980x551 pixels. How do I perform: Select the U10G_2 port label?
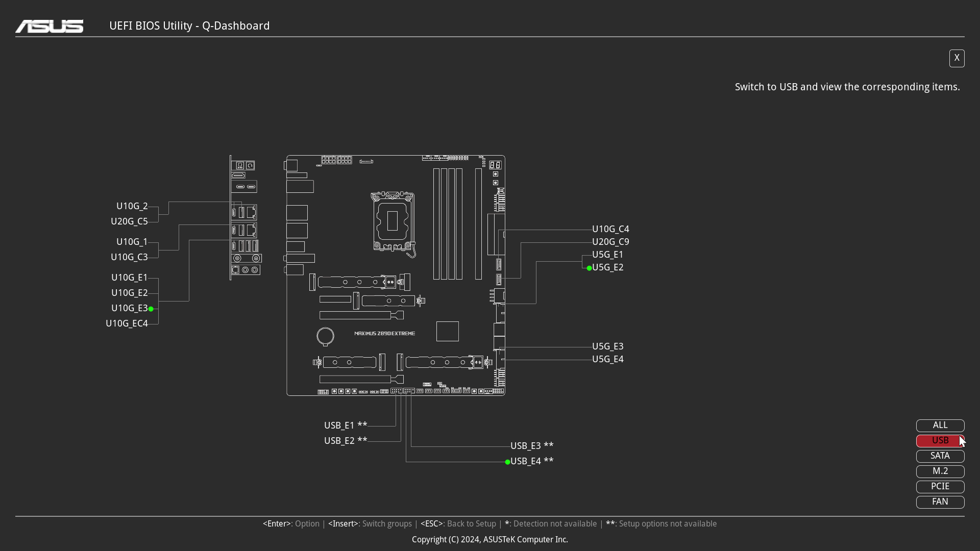click(132, 206)
